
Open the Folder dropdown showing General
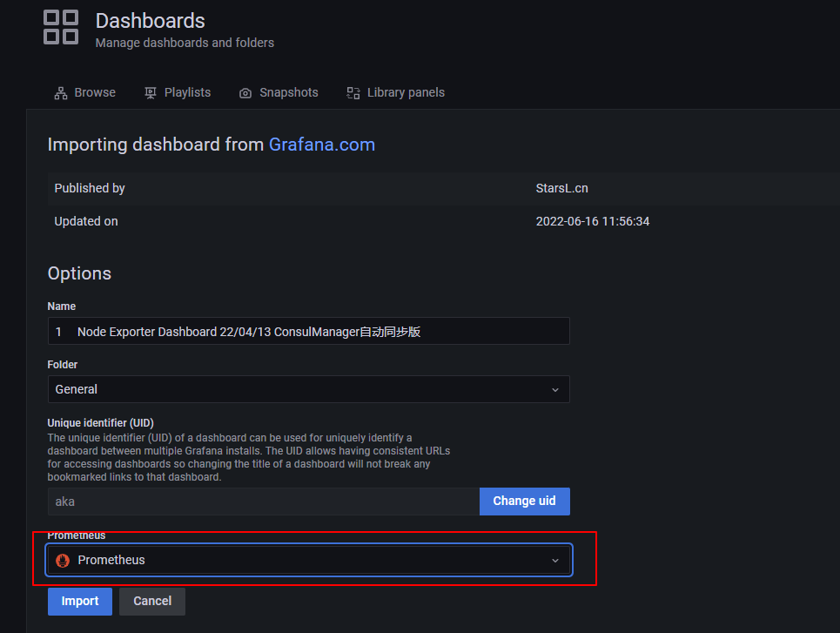point(308,389)
